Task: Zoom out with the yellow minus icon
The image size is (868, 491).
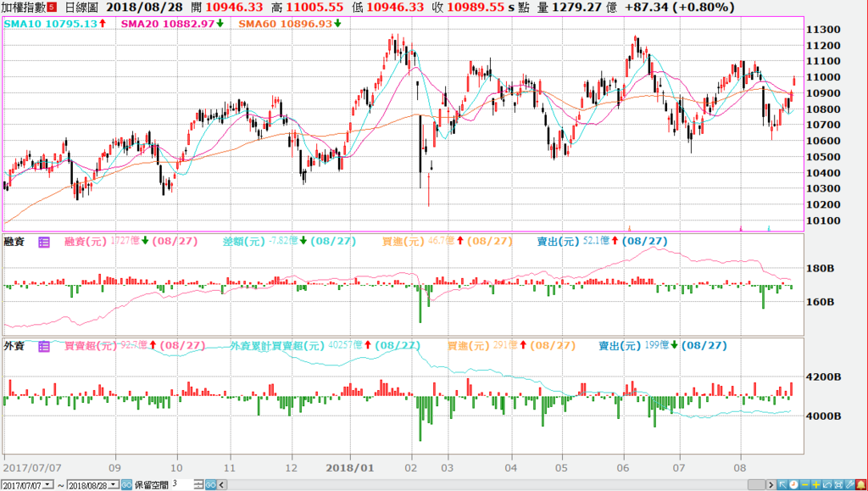Action: [x=805, y=485]
